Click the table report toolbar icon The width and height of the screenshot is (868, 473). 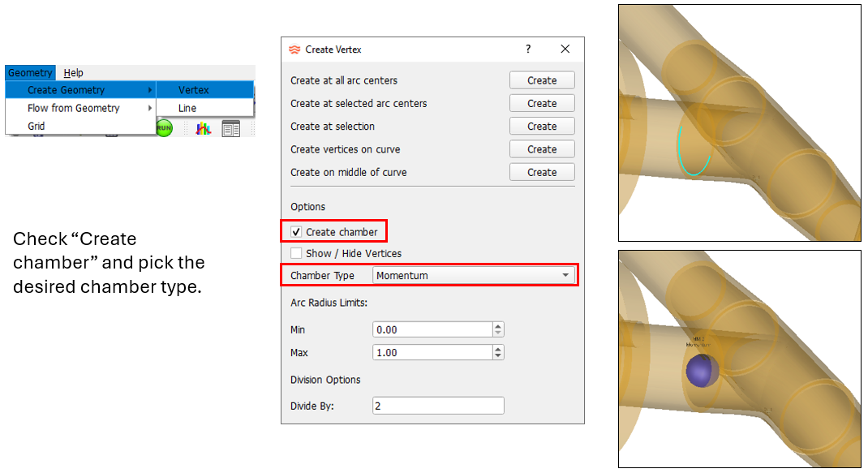coord(231,128)
